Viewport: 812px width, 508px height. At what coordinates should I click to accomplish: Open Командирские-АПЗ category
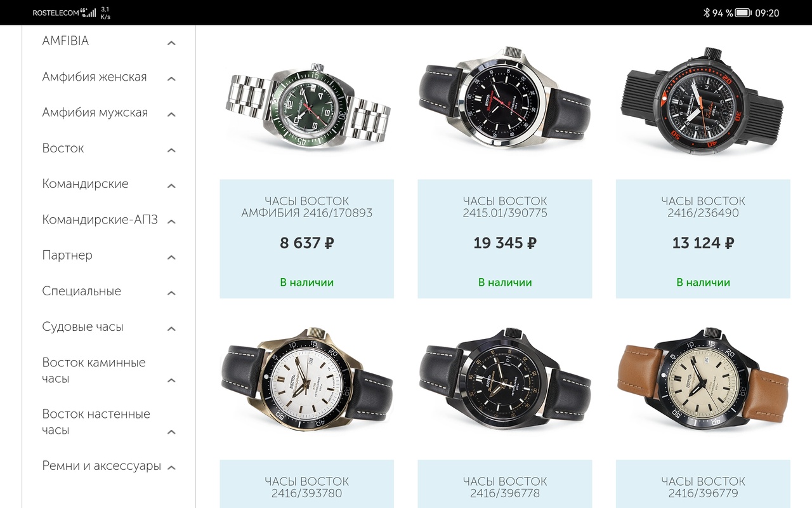click(100, 220)
